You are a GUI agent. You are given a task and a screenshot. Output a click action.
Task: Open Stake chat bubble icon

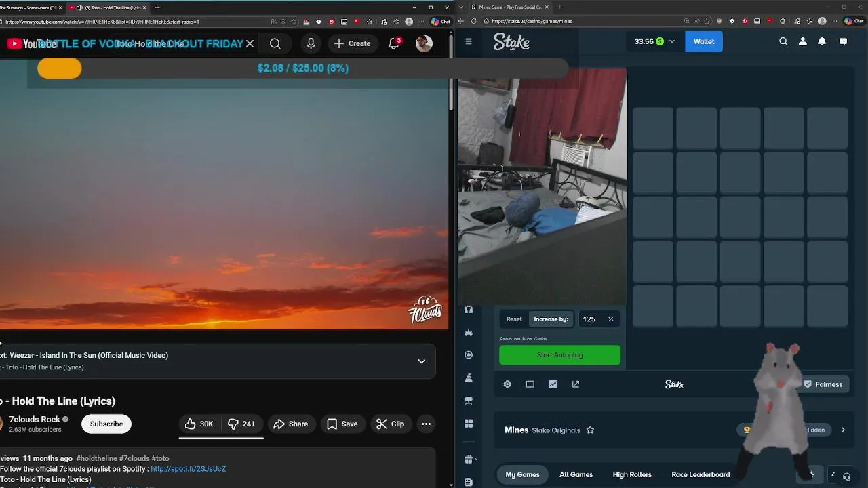coord(843,41)
